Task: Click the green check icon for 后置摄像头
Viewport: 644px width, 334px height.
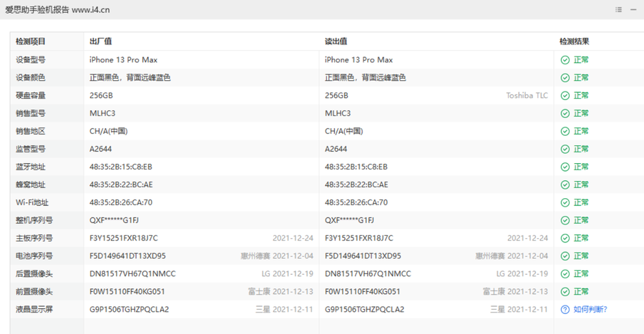Action: (x=565, y=274)
